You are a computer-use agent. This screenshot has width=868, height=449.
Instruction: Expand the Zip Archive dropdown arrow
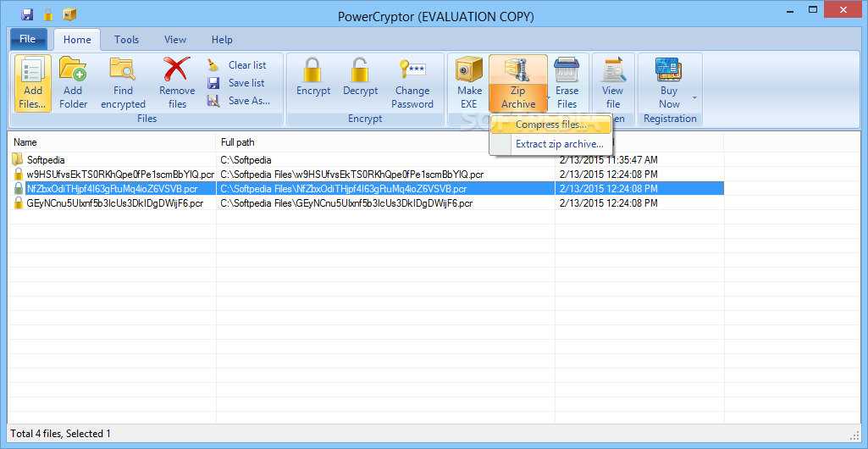(548, 97)
